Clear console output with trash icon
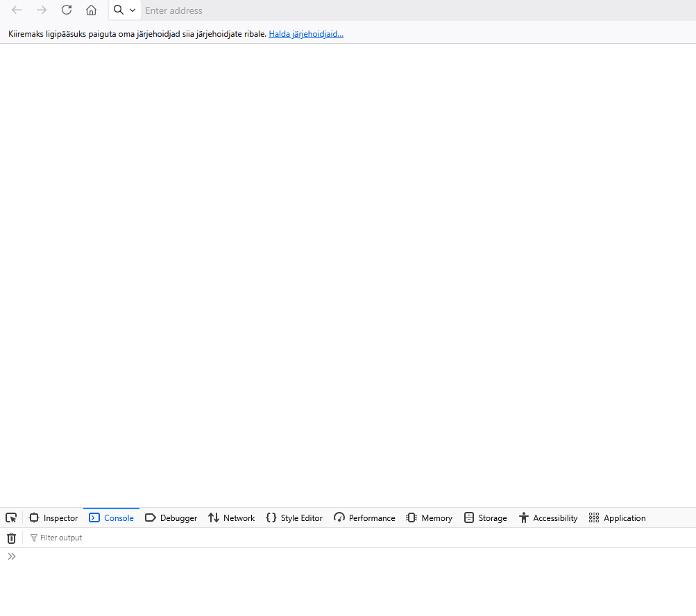The width and height of the screenshot is (696, 616). click(x=11, y=538)
